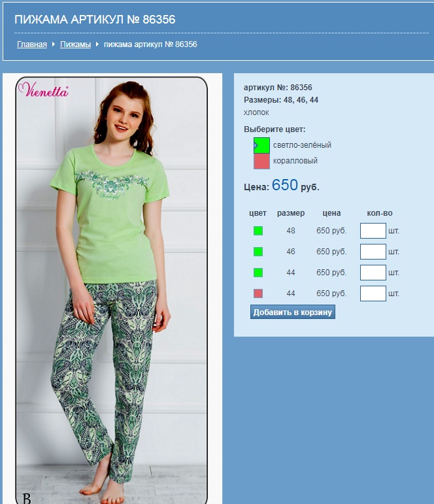Click the green square in size 44 row
434x504 pixels.
click(258, 273)
